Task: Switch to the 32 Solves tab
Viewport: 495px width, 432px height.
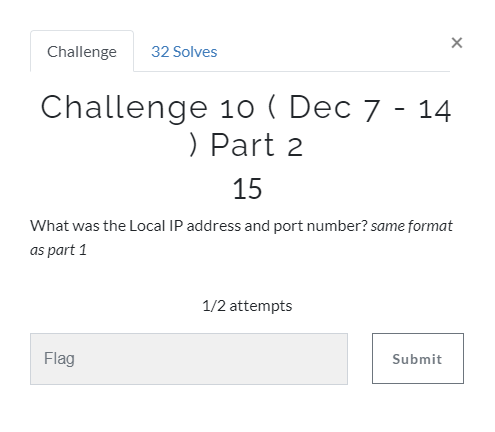Action: point(184,52)
